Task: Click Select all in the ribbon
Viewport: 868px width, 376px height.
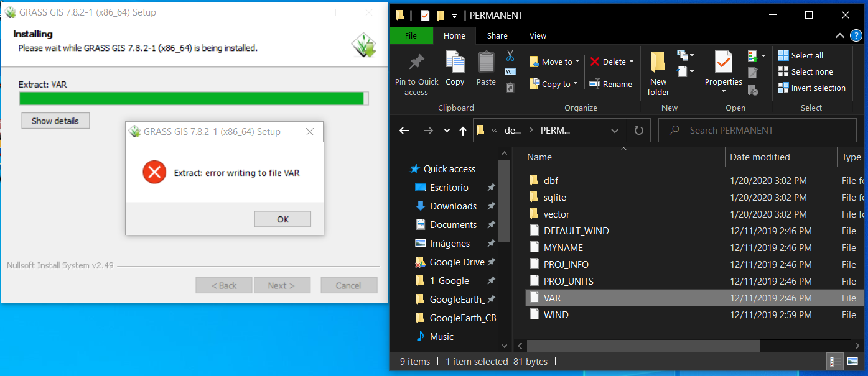Action: point(801,55)
